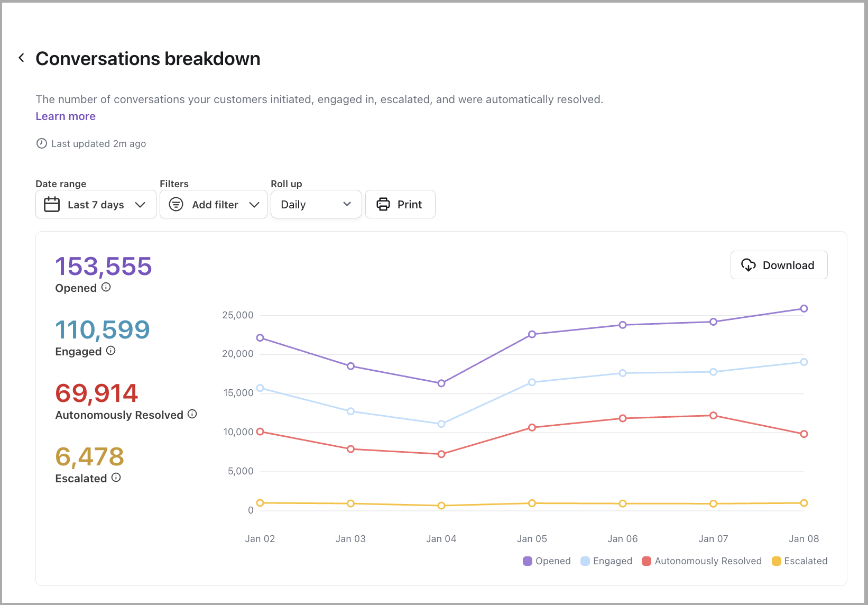
Task: Toggle Autonomously Resolved series in the legend
Action: pyautogui.click(x=701, y=561)
